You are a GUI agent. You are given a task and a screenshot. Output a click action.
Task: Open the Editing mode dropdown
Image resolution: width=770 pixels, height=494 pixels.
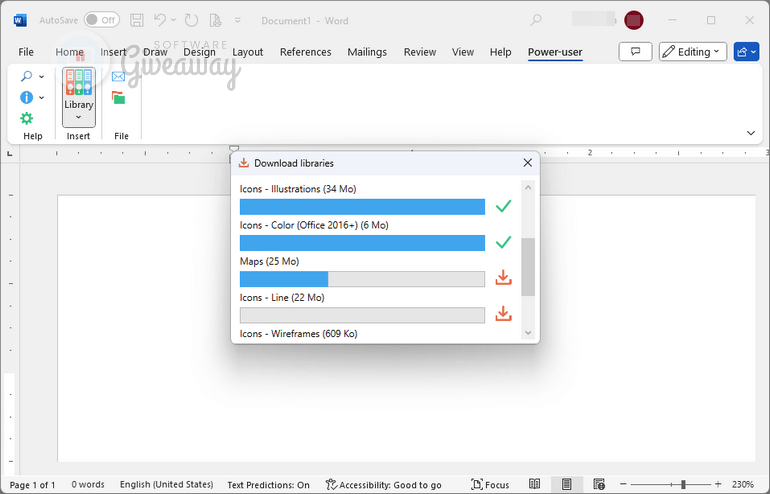[x=692, y=52]
